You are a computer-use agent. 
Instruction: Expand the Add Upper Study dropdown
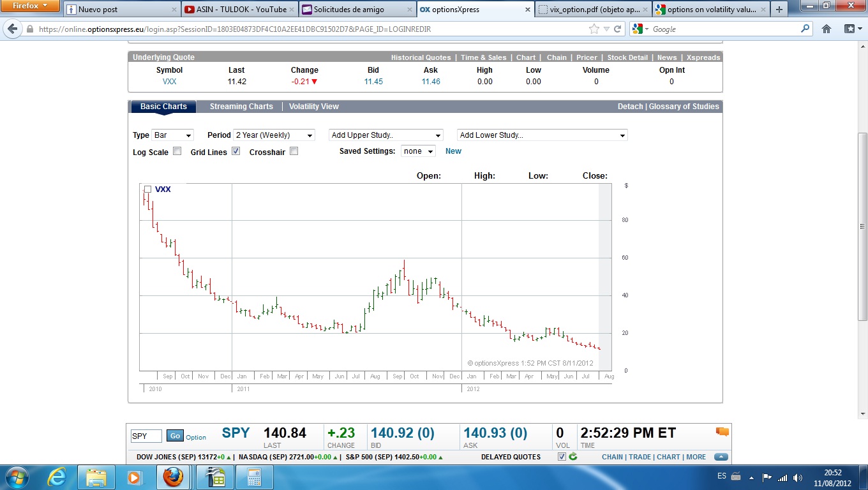point(386,135)
